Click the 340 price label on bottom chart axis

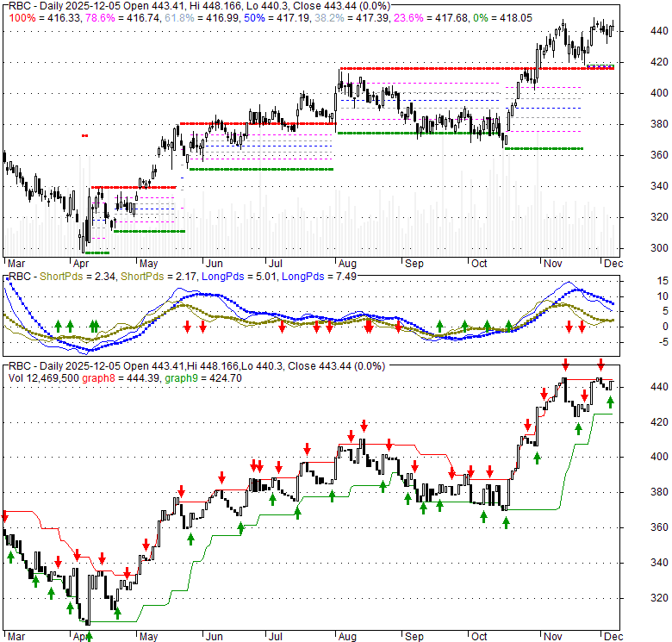coord(659,562)
